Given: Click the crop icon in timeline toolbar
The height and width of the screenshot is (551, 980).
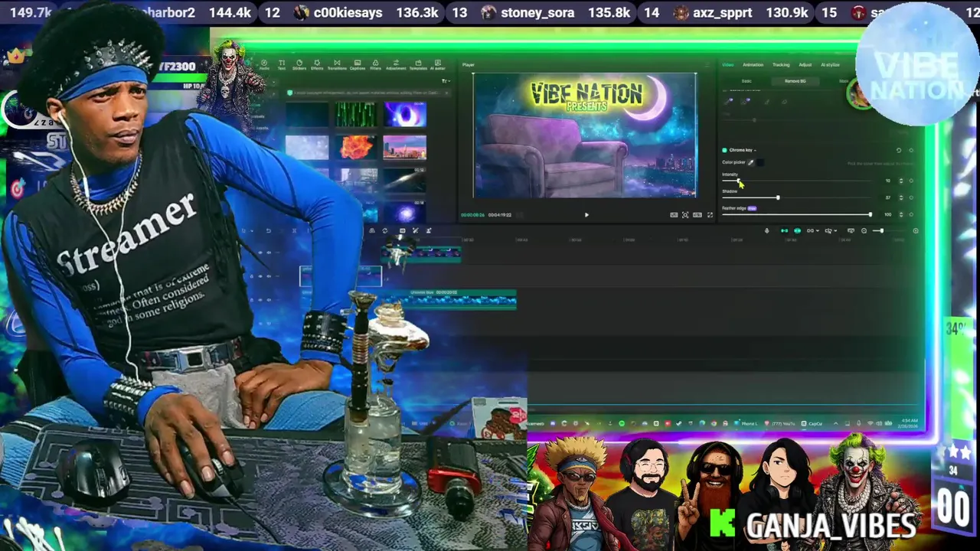Looking at the screenshot, I should click(x=403, y=230).
